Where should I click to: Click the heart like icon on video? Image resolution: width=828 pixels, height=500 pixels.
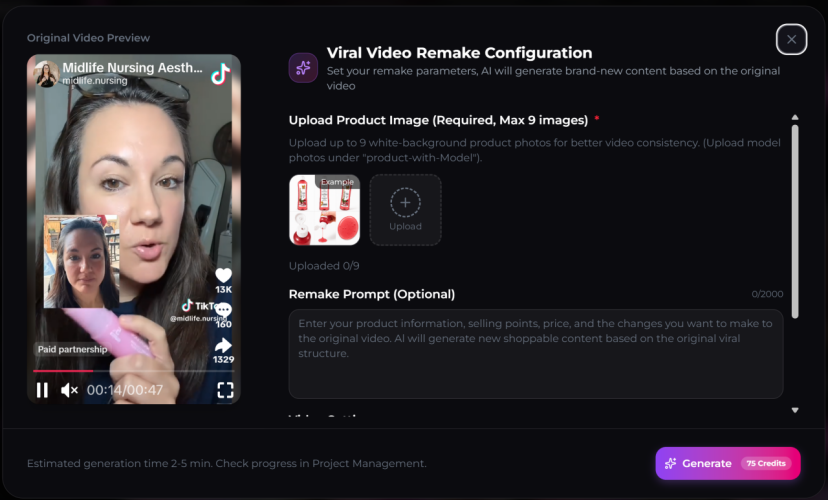[x=223, y=275]
